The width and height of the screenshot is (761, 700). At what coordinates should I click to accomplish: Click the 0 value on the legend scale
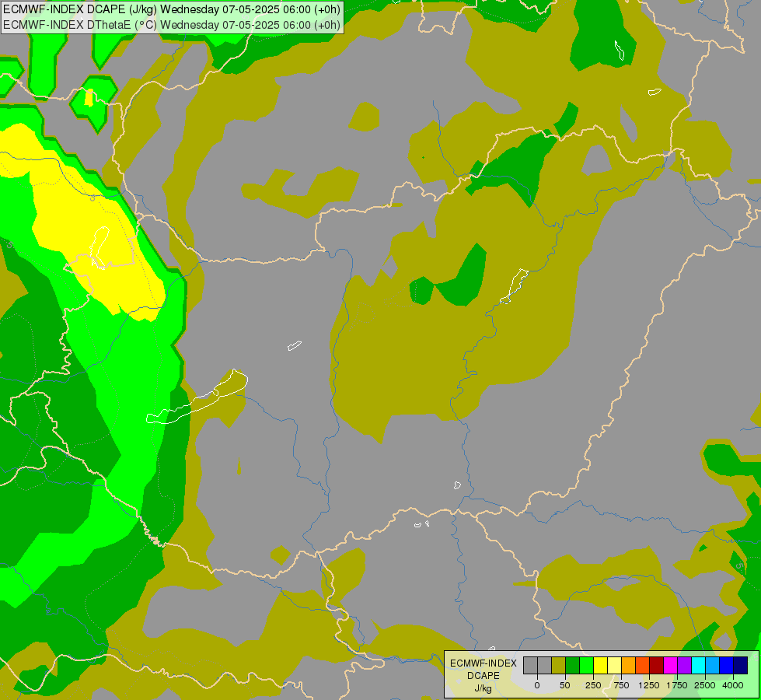tap(537, 685)
